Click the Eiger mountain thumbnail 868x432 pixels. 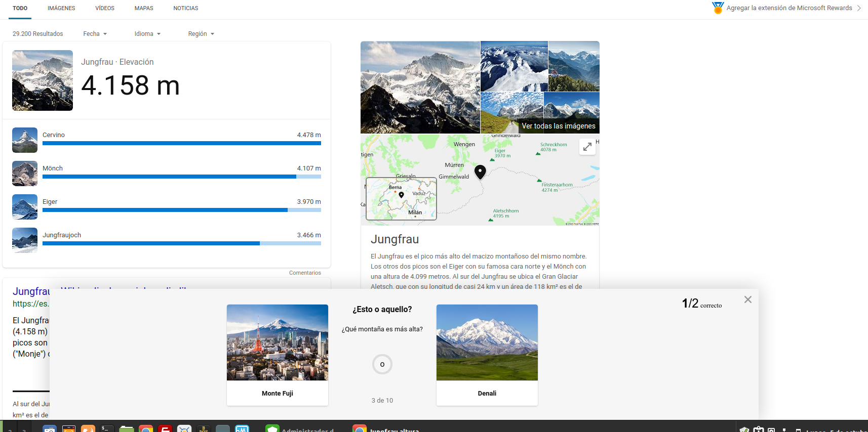pos(25,207)
